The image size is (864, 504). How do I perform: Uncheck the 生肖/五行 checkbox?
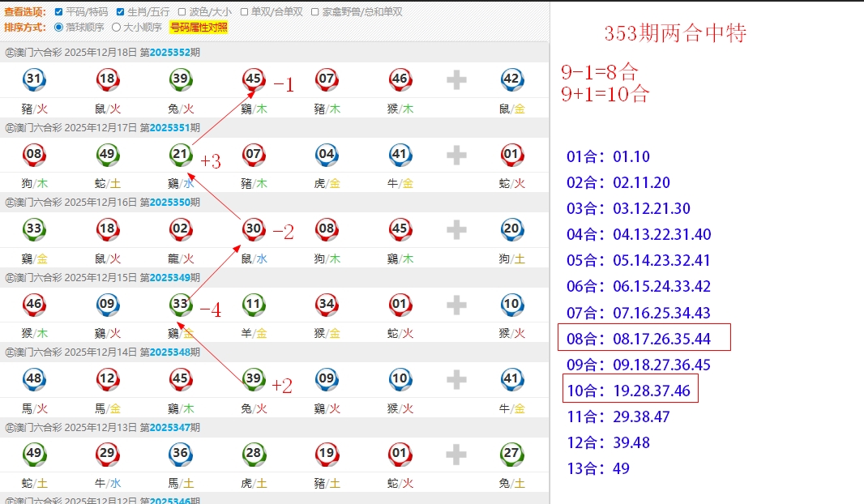pos(121,12)
